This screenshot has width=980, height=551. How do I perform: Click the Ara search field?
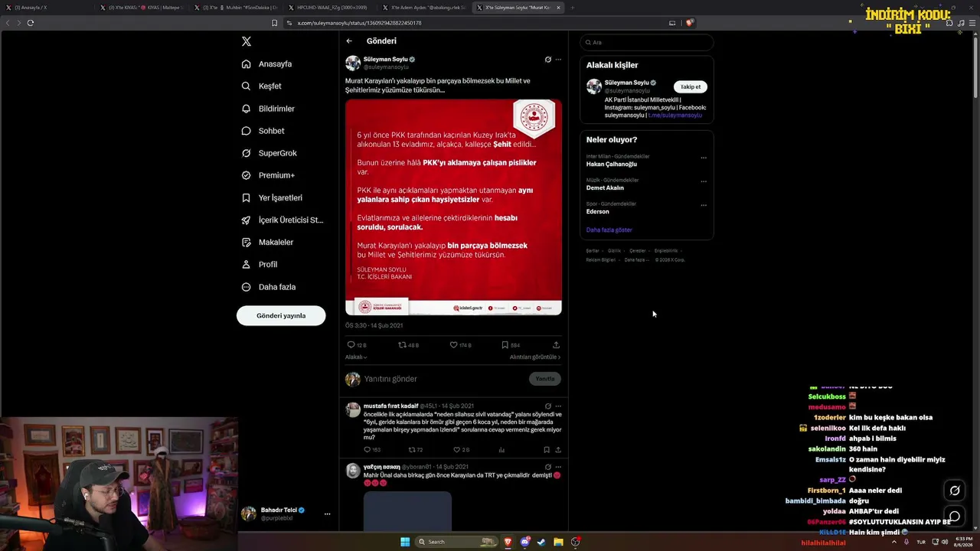(x=646, y=42)
